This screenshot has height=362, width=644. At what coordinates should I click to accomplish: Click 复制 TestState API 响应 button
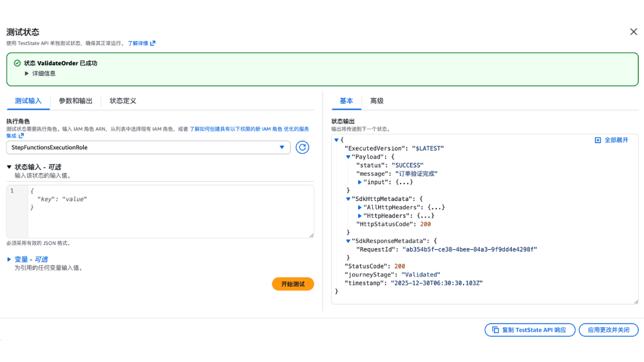(x=529, y=330)
